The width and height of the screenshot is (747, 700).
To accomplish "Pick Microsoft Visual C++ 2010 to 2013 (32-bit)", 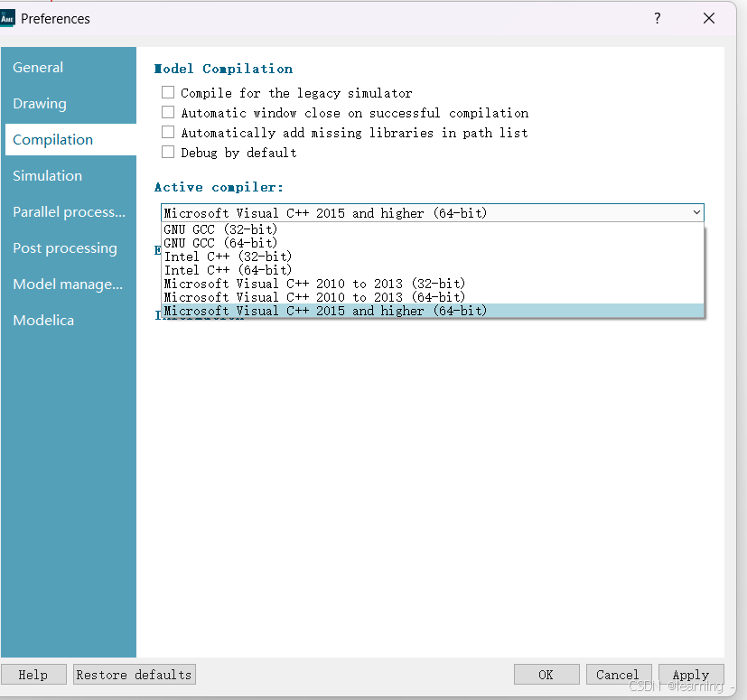I will (x=433, y=284).
